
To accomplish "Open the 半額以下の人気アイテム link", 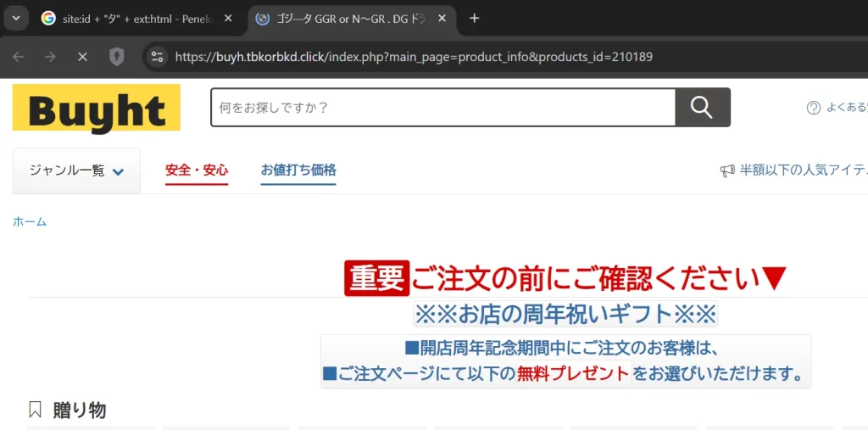I will tap(804, 170).
